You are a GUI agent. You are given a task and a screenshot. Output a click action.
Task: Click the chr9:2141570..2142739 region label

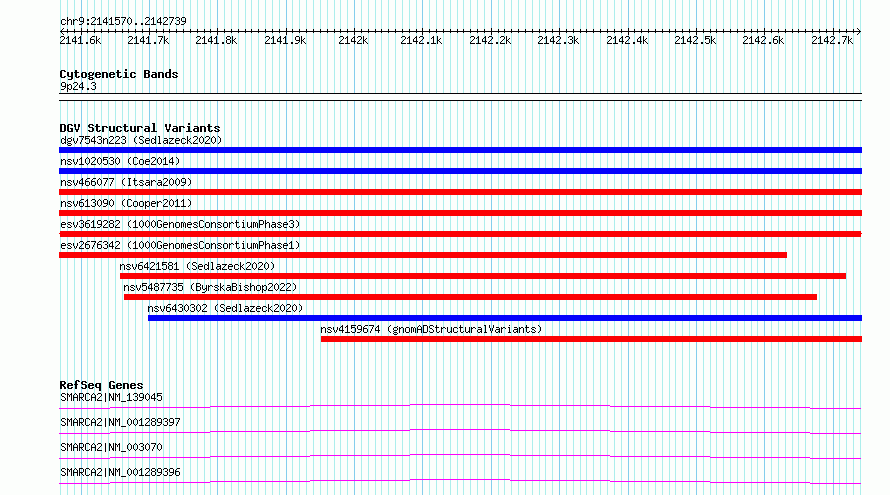tap(123, 21)
